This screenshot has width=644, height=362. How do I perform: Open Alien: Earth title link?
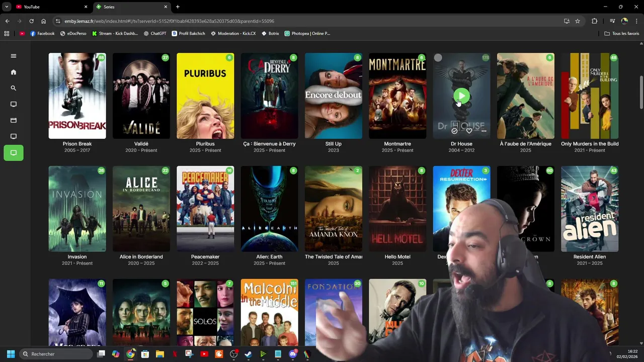(x=269, y=257)
